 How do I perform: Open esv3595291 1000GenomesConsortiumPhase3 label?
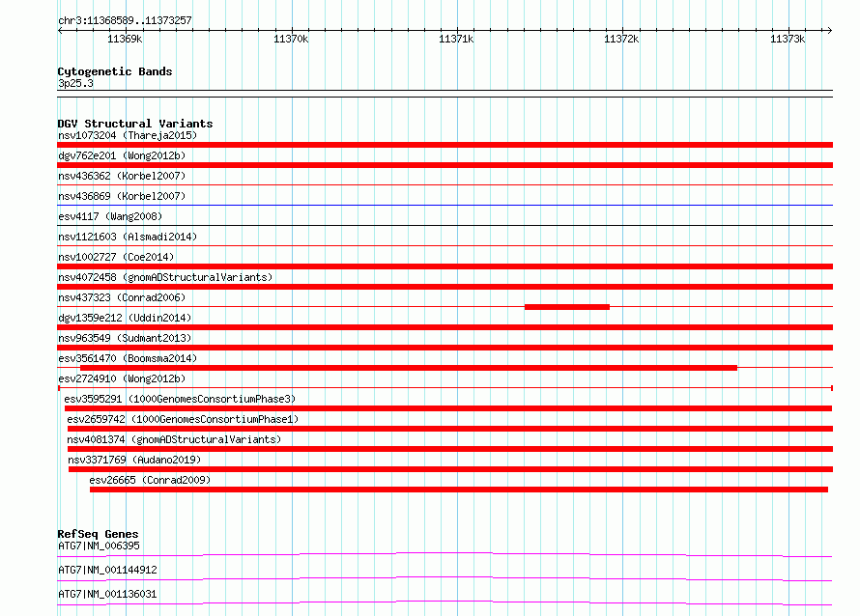[180, 399]
